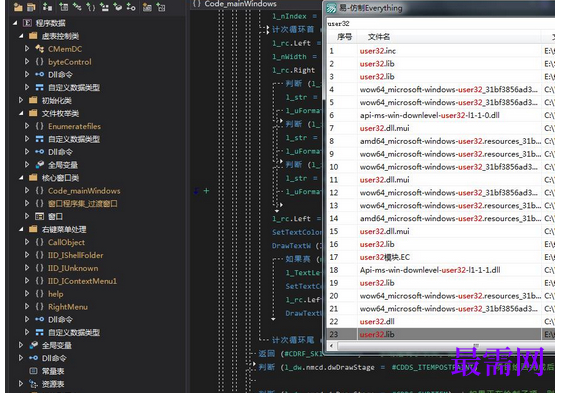Collapse the 程序数据 root node
The image size is (563, 393).
[15, 23]
